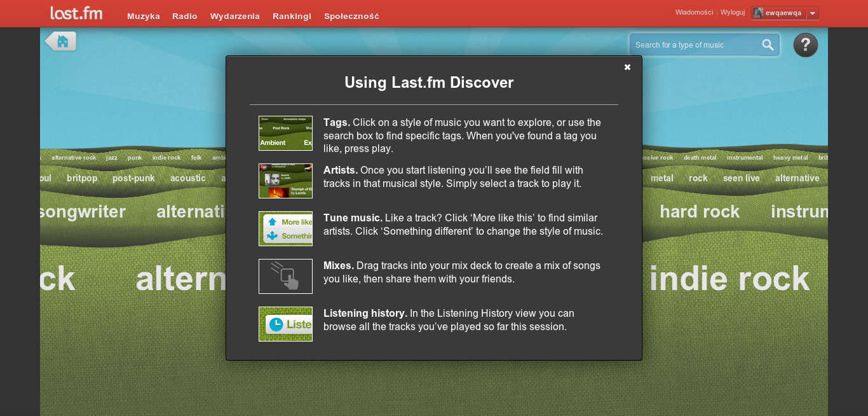Select the medium-sized rock tag
Screen dimensions: 868x416
click(x=698, y=178)
